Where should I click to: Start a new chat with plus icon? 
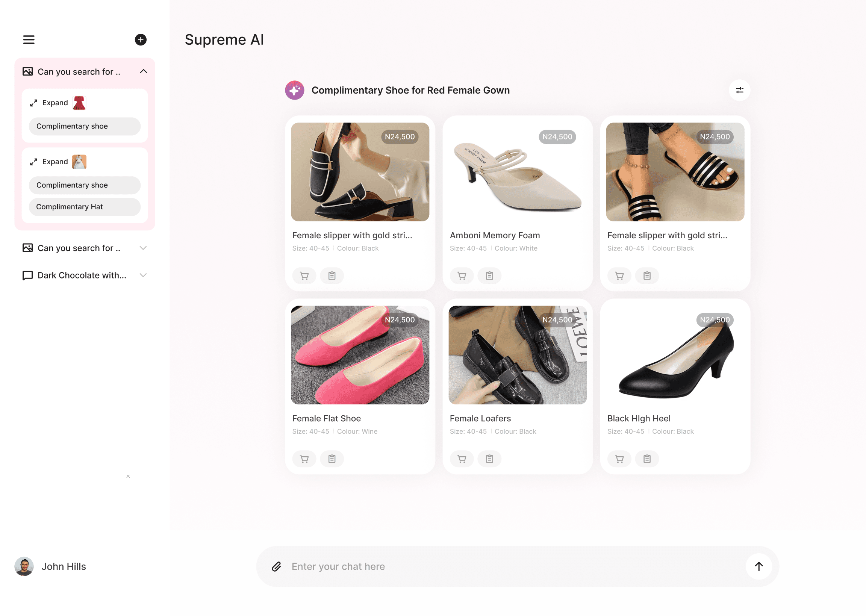pyautogui.click(x=140, y=40)
